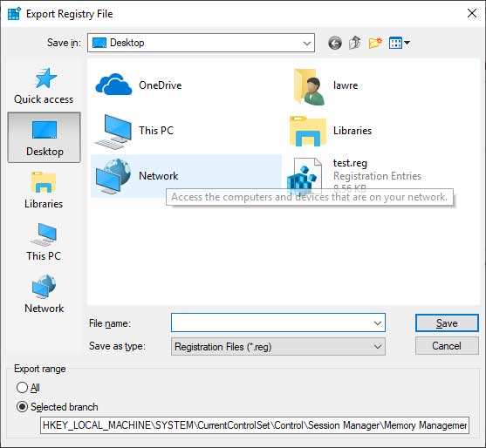Open Quick access in places sidebar
The width and height of the screenshot is (486, 448).
[44, 86]
